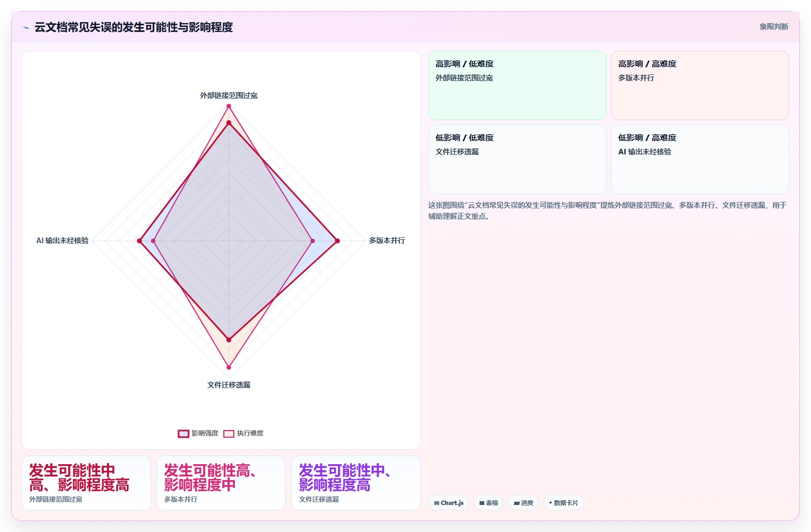Click AI 输出未经核验 text in quadrant card
Image resolution: width=811 pixels, height=532 pixels.
(644, 152)
